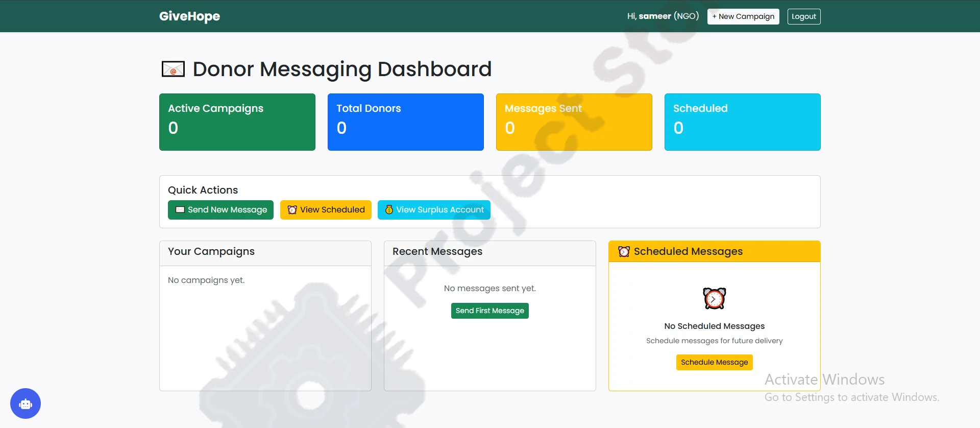Open View Scheduled from Quick Actions

click(x=326, y=210)
